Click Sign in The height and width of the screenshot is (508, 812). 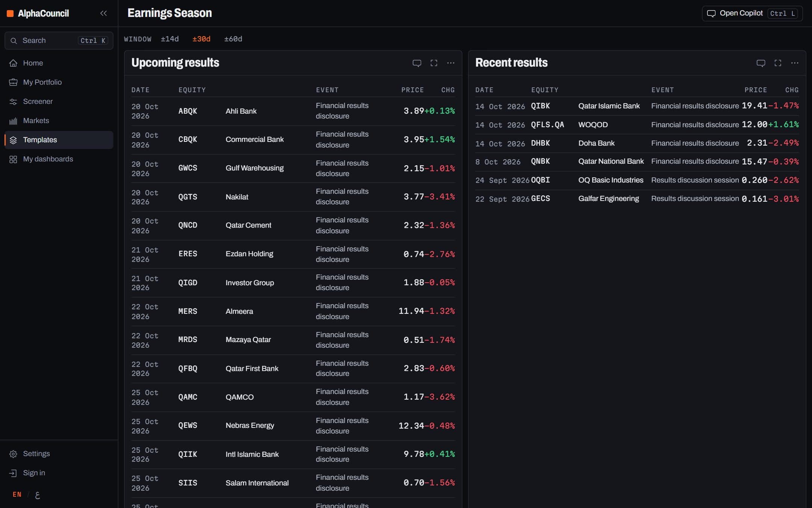click(59, 473)
